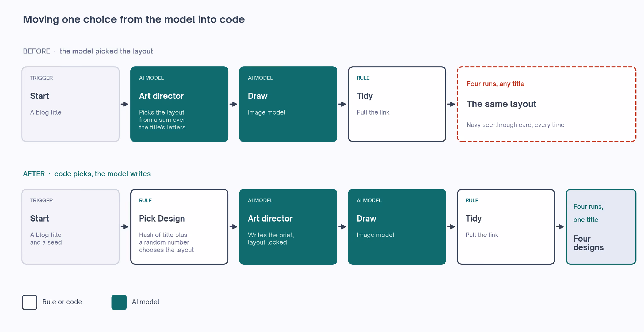The image size is (644, 332).
Task: Click 'Image model' text in the BEFORE Draw card
Action: pyautogui.click(x=266, y=112)
